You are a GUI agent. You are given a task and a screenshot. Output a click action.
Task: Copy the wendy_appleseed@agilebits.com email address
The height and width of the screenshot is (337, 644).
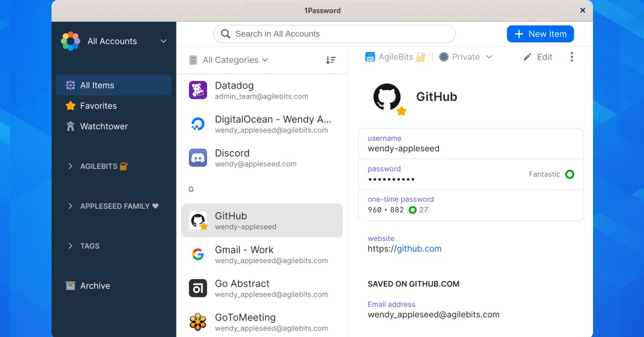pyautogui.click(x=434, y=314)
